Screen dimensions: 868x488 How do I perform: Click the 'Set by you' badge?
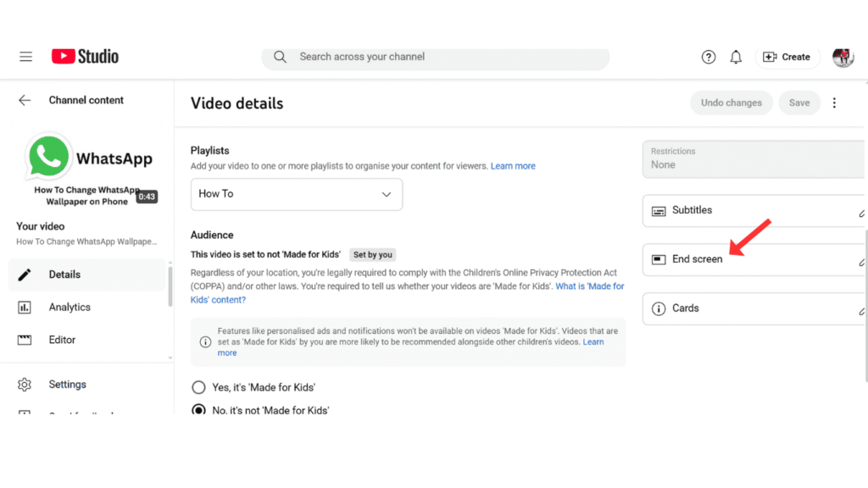[x=373, y=255]
